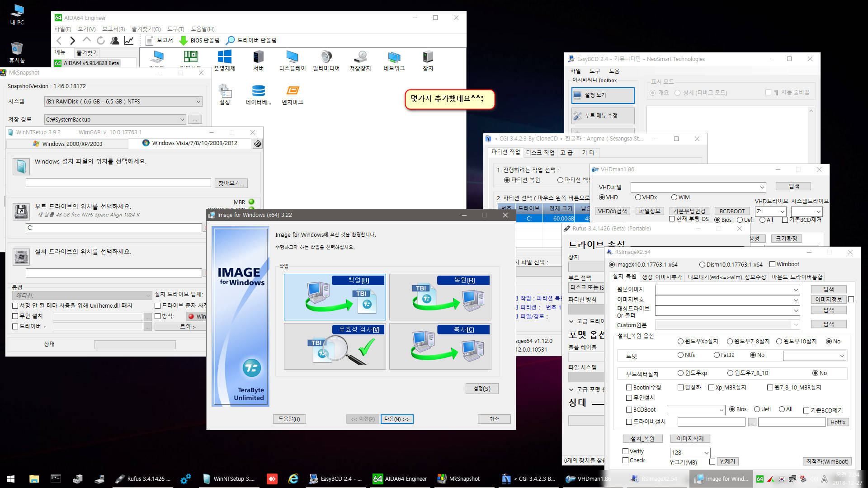This screenshot has width=868, height=488.
Task: Open File Explorer from the taskbar
Action: [x=34, y=479]
